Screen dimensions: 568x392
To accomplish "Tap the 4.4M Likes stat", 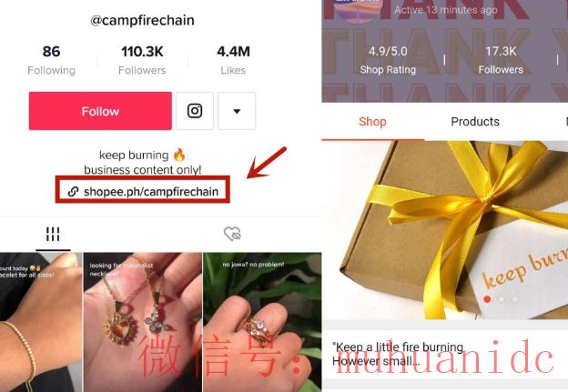I will pyautogui.click(x=233, y=60).
